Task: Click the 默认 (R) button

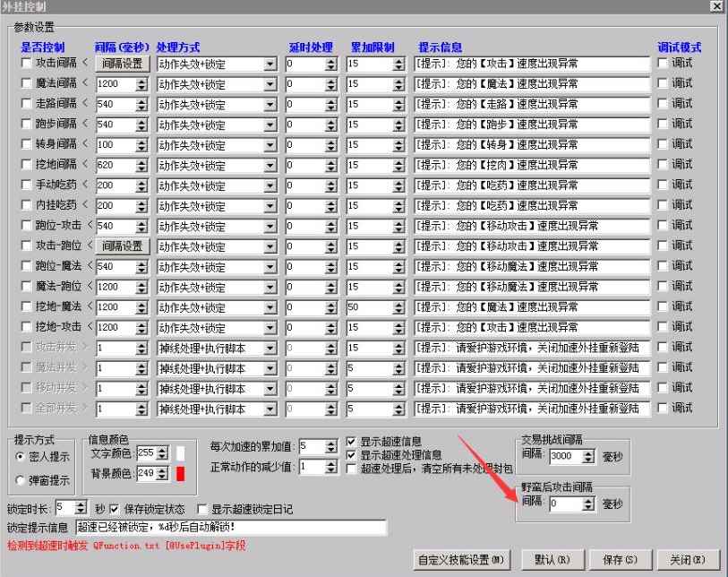Action: coord(552,560)
